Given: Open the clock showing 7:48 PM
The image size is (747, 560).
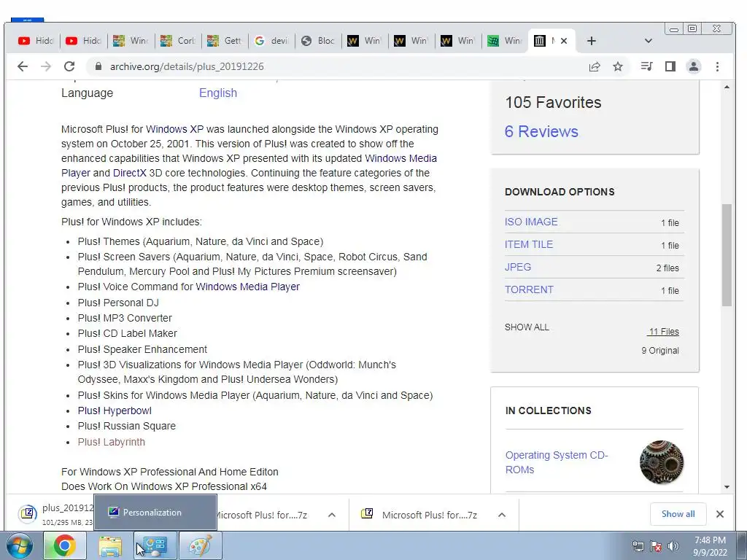Looking at the screenshot, I should (710, 546).
